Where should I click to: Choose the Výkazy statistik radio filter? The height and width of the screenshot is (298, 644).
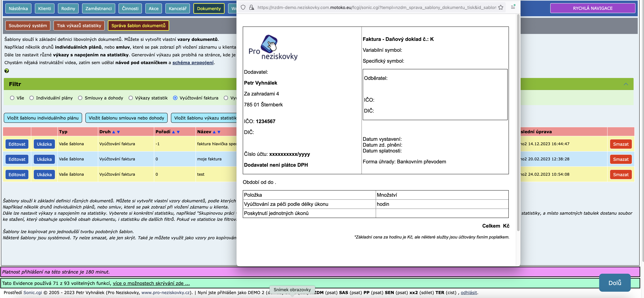[x=131, y=98]
